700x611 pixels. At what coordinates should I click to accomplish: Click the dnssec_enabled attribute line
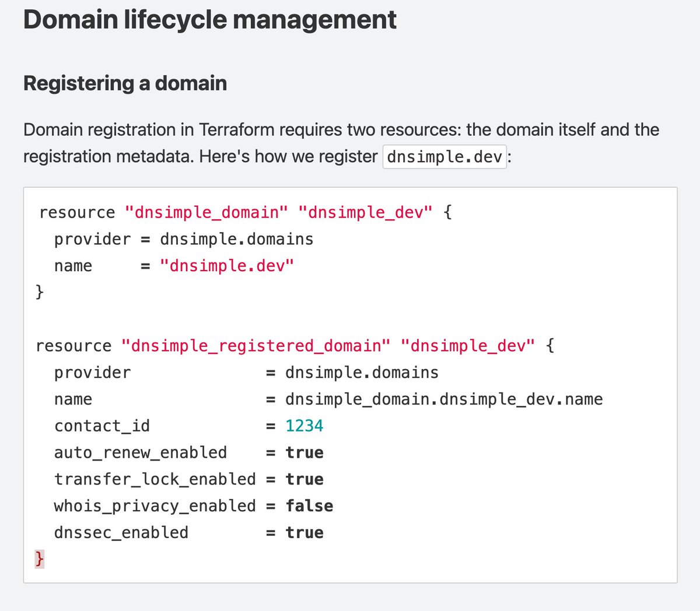coord(121,532)
